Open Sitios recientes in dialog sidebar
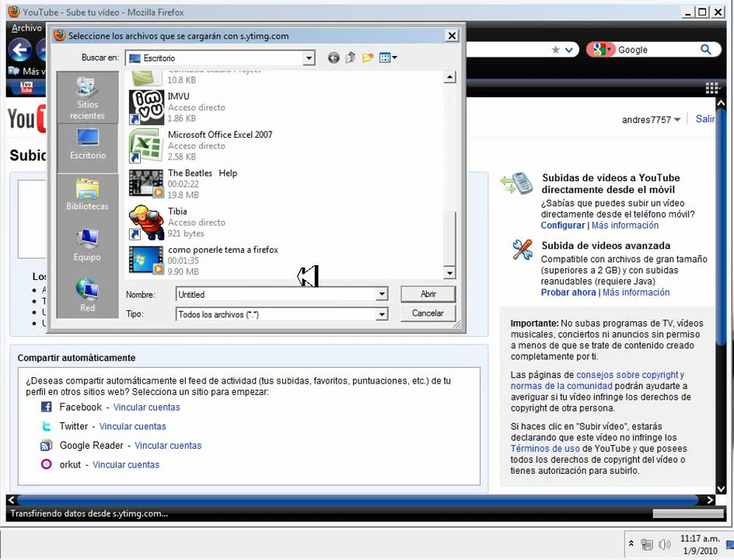Viewport: 734px width, 560px height. tap(87, 97)
